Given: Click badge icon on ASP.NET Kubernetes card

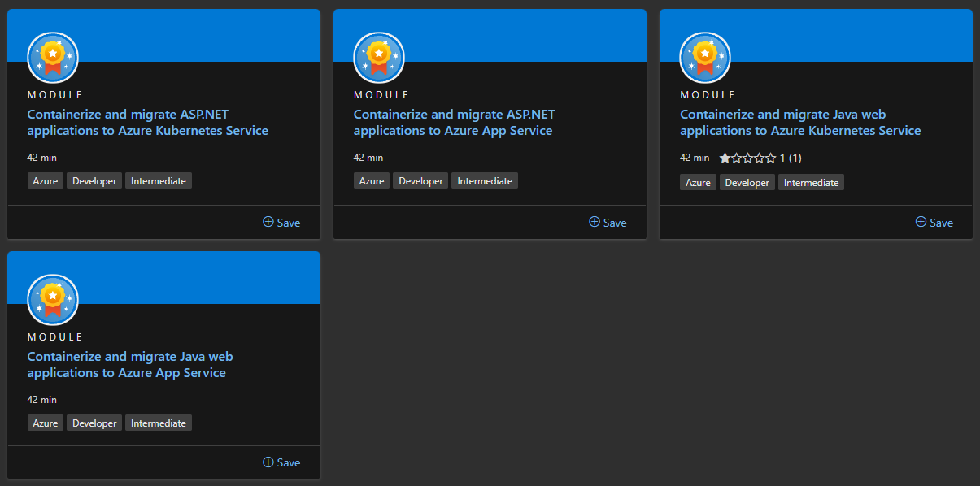Looking at the screenshot, I should (53, 58).
